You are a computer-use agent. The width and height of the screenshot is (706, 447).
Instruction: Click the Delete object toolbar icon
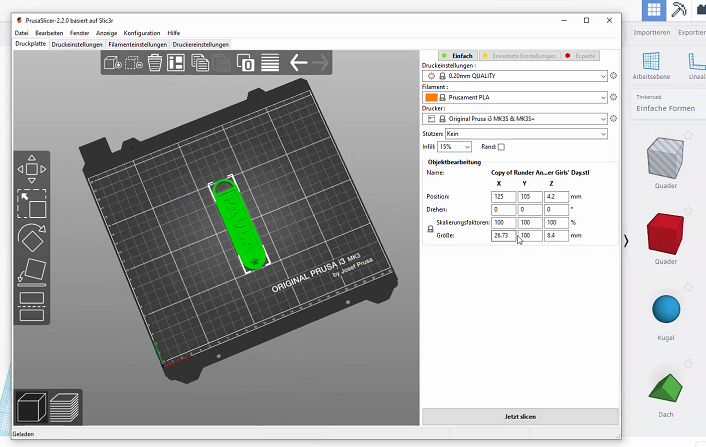tap(134, 63)
